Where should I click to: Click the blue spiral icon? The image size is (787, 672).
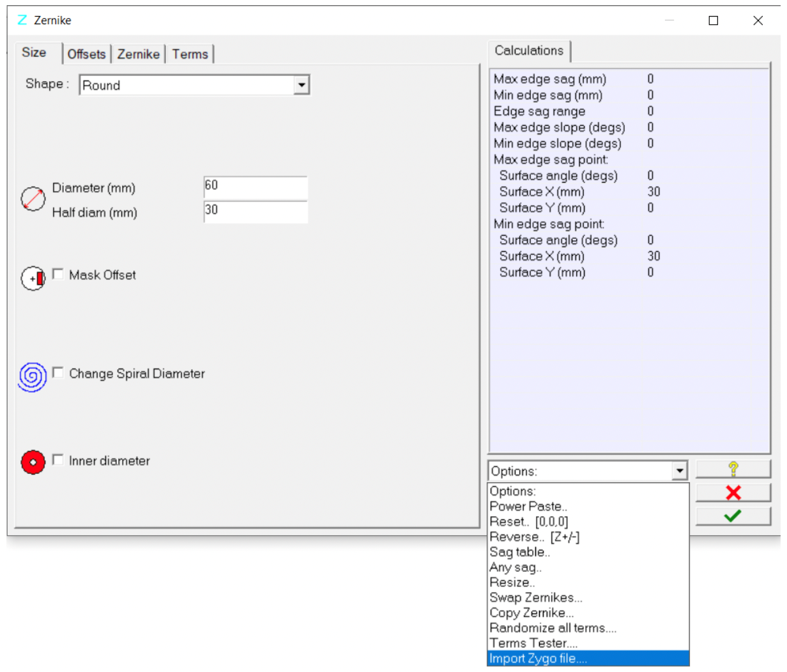(33, 377)
